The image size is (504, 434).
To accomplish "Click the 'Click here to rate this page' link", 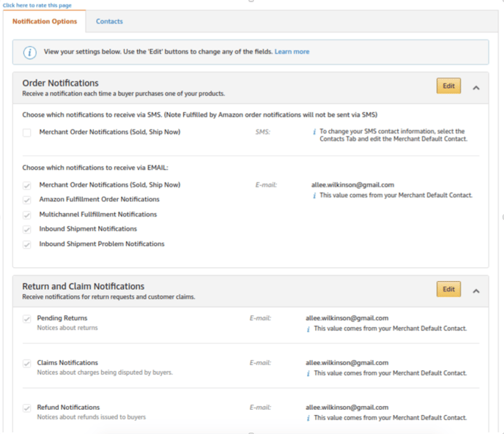I will point(37,5).
